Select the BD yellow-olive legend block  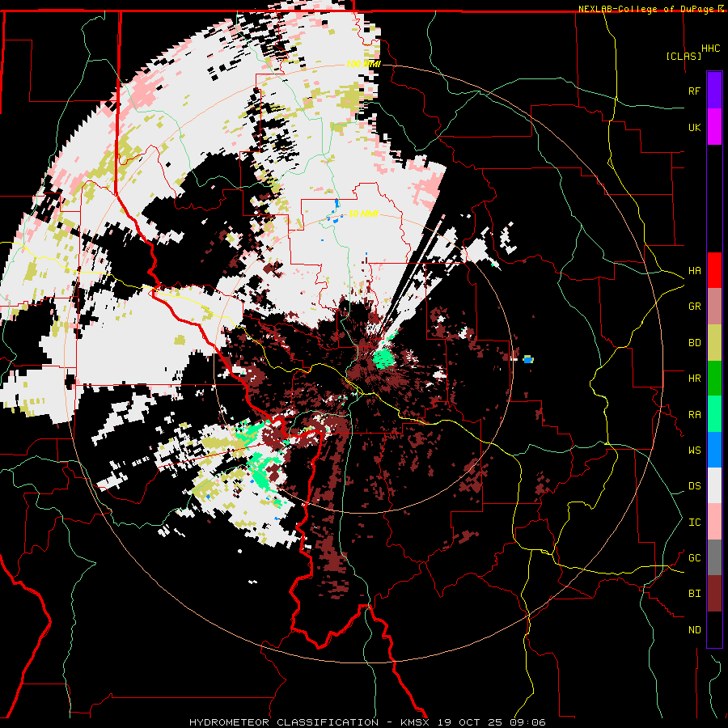pyautogui.click(x=714, y=343)
